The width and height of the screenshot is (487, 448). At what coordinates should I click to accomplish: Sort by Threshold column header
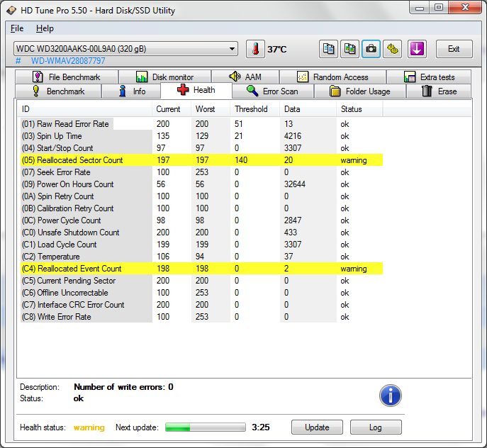coord(255,109)
